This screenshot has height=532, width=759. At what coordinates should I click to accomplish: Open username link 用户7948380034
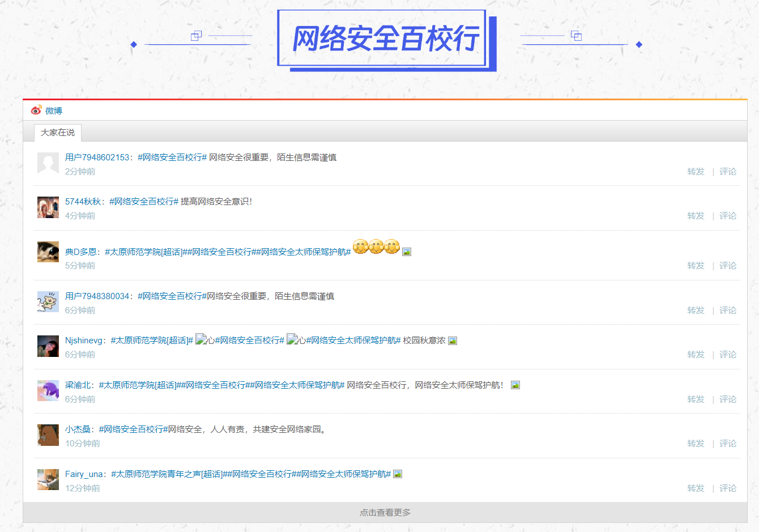pos(97,296)
